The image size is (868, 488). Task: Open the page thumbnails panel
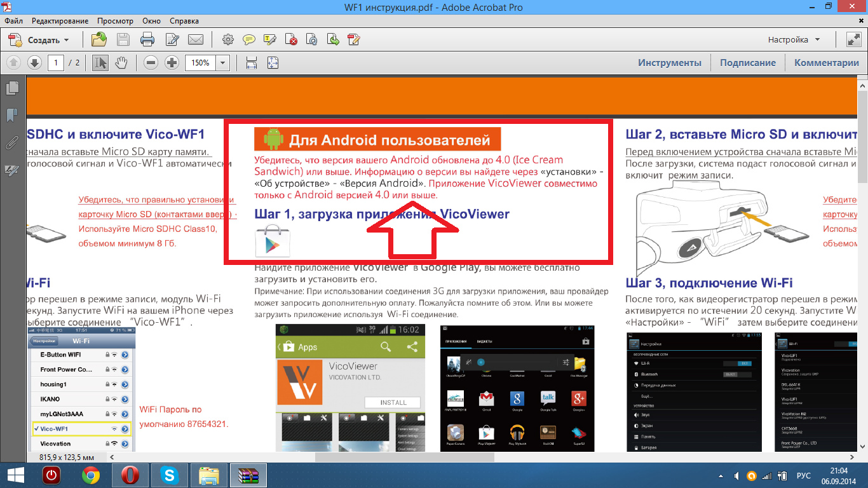pos(12,88)
